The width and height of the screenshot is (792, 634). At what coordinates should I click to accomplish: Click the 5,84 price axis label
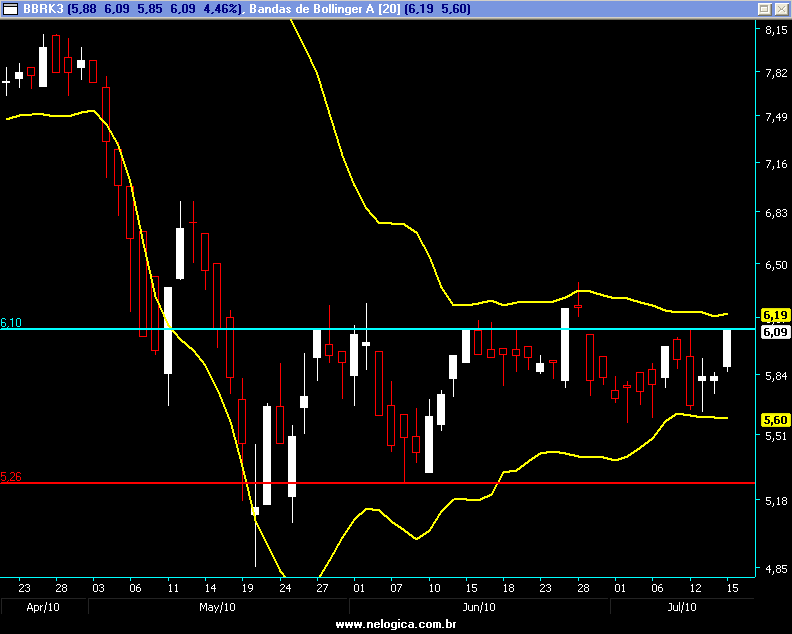click(x=776, y=376)
